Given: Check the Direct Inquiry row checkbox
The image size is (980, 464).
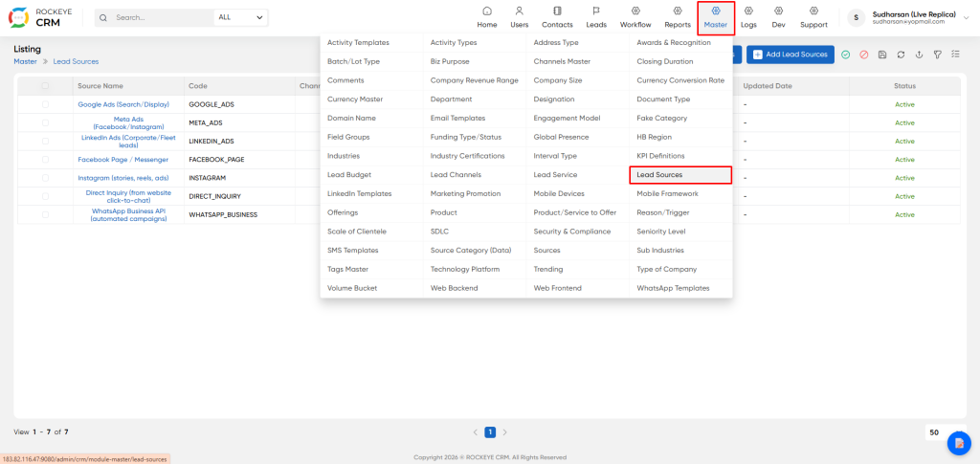Looking at the screenshot, I should [x=45, y=196].
